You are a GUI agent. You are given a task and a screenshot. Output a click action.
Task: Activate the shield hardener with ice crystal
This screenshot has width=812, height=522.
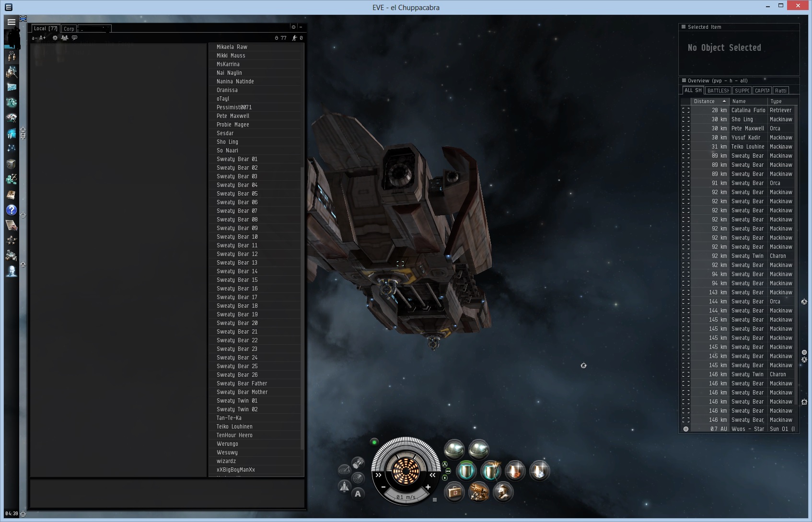(539, 471)
